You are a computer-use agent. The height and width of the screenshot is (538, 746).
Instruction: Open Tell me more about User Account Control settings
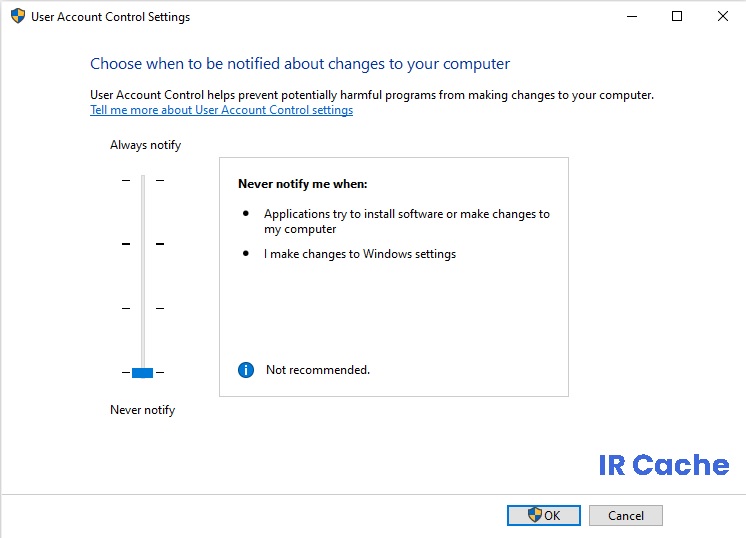[x=222, y=110]
